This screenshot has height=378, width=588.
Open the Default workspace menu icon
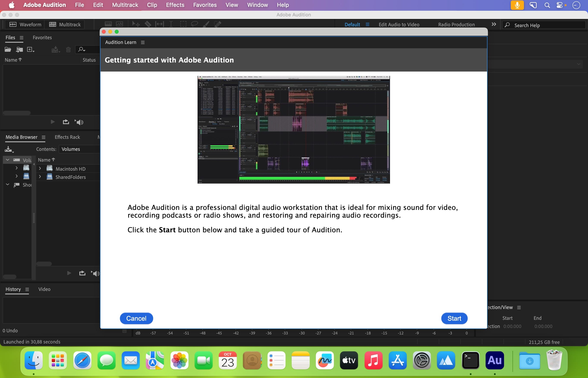click(367, 25)
